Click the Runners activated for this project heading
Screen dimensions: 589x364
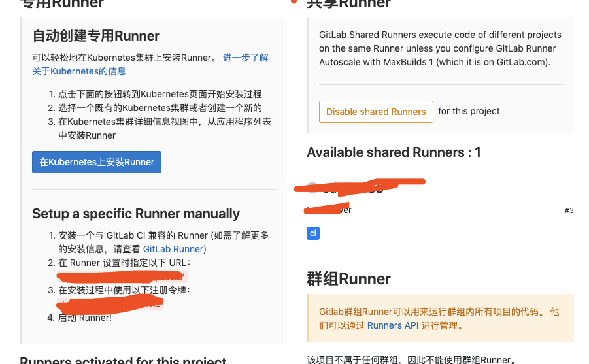pyautogui.click(x=123, y=360)
